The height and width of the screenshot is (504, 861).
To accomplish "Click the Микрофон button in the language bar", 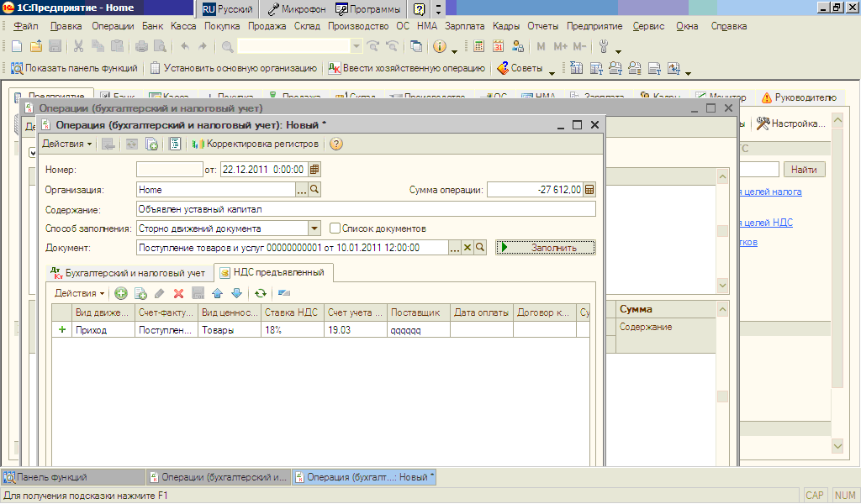I will [296, 8].
